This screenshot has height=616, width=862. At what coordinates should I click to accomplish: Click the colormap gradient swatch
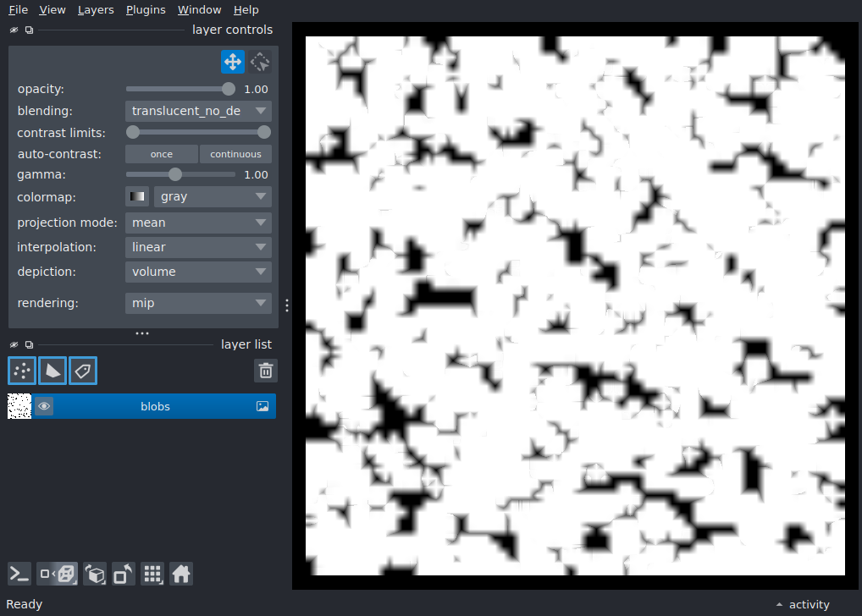click(137, 196)
